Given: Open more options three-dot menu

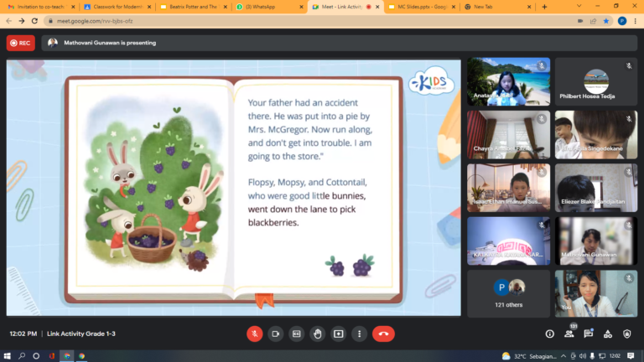Looking at the screenshot, I should tap(359, 334).
